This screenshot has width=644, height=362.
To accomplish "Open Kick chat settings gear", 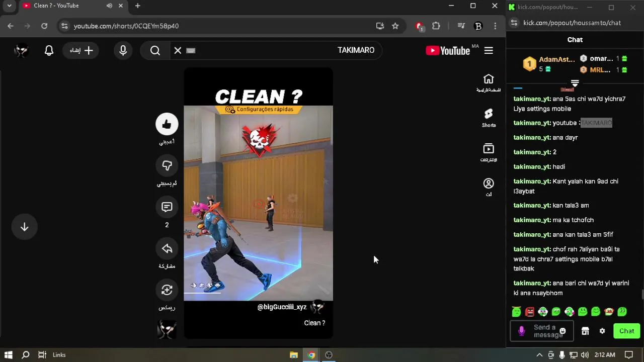I will click(602, 331).
